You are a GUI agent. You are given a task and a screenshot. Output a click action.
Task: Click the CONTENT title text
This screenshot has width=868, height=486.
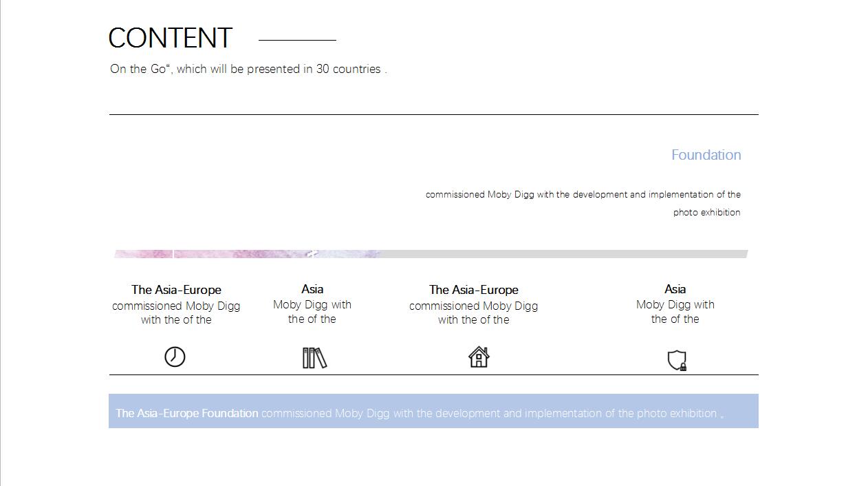(170, 39)
